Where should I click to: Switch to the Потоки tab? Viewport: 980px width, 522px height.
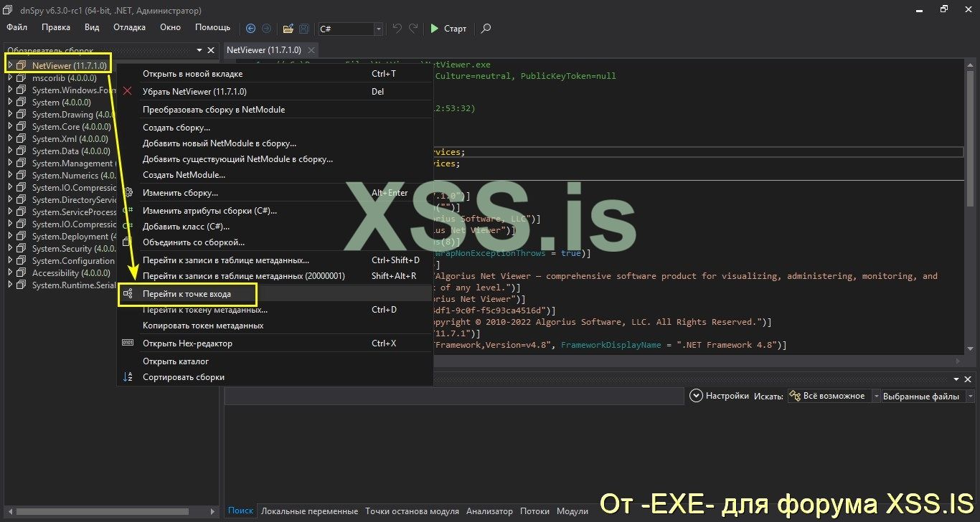point(534,511)
